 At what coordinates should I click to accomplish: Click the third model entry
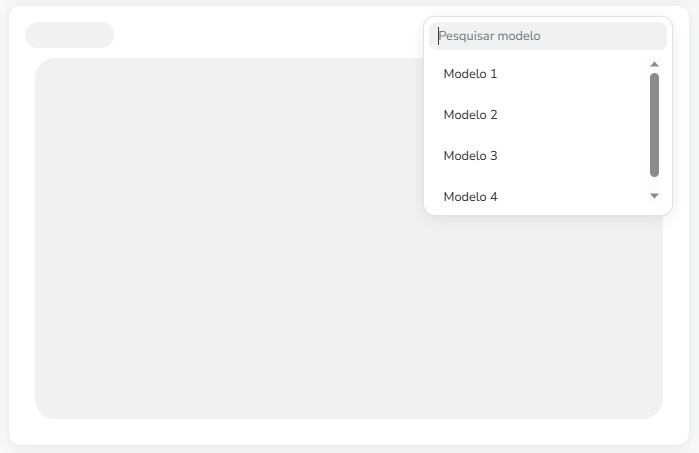[x=470, y=156]
